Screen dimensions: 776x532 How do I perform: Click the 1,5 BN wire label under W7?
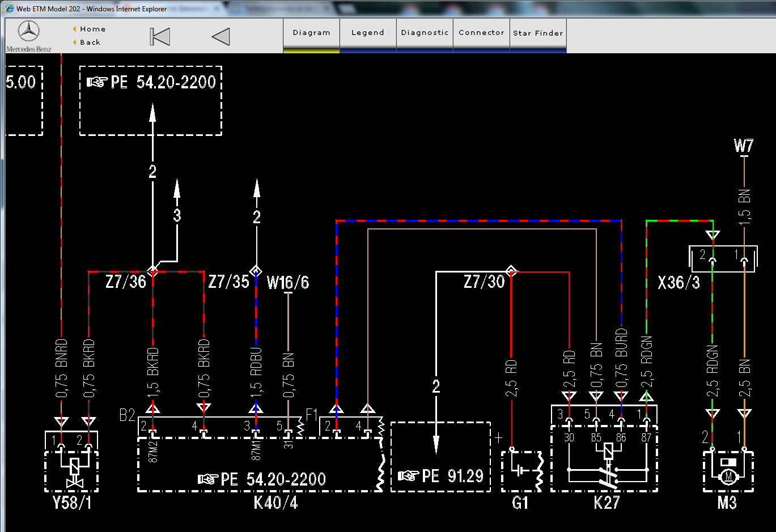[744, 207]
